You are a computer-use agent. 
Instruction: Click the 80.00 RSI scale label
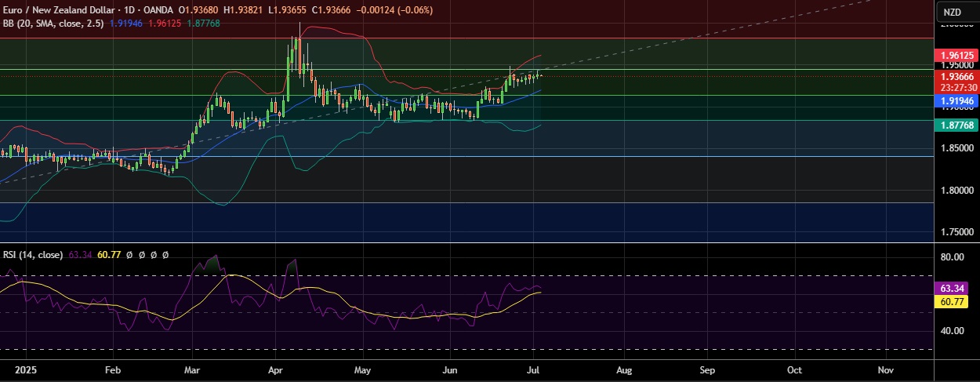(x=953, y=256)
